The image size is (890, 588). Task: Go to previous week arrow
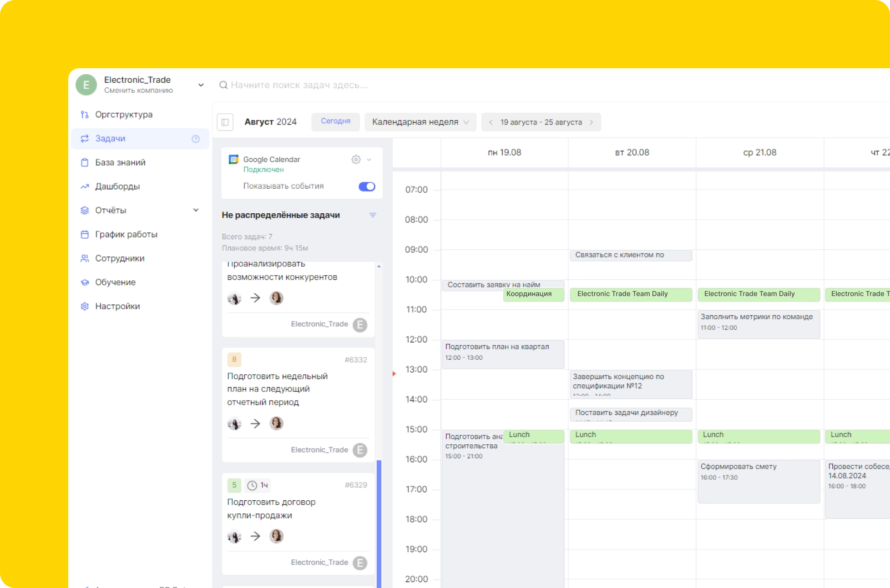click(491, 122)
